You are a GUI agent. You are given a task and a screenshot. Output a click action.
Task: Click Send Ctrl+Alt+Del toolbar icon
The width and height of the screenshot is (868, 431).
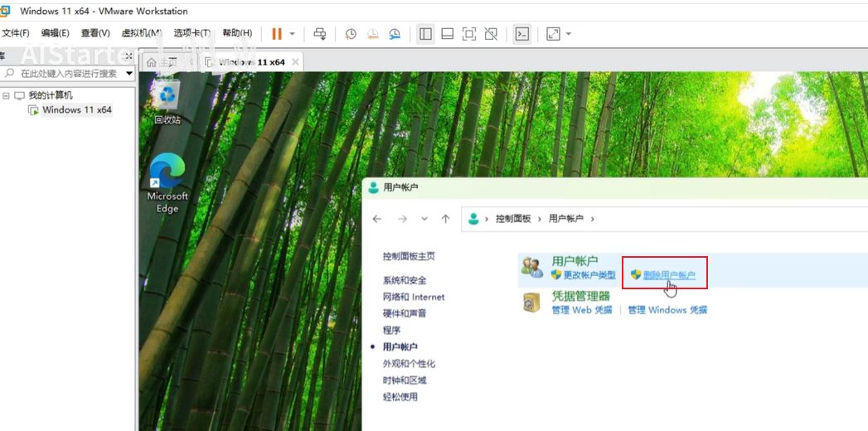[x=319, y=34]
